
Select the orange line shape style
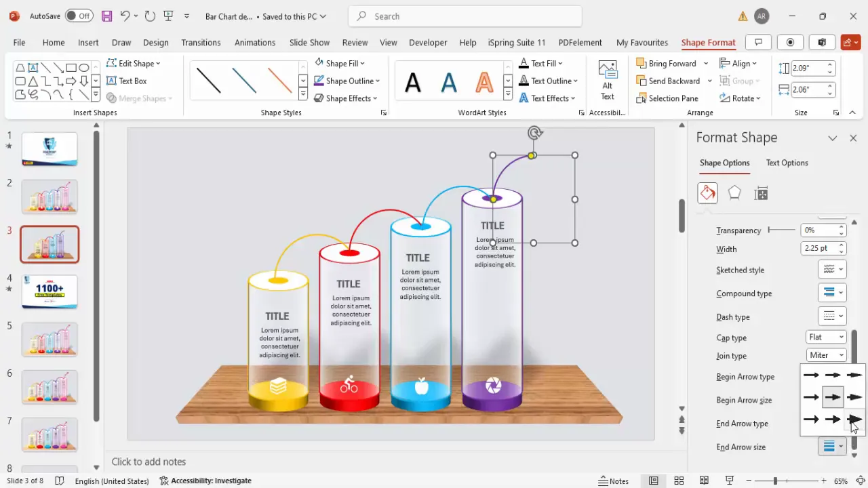279,80
